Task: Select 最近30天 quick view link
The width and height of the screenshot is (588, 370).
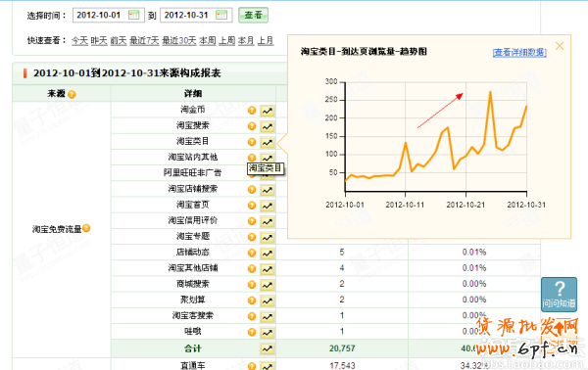Action: [x=179, y=40]
